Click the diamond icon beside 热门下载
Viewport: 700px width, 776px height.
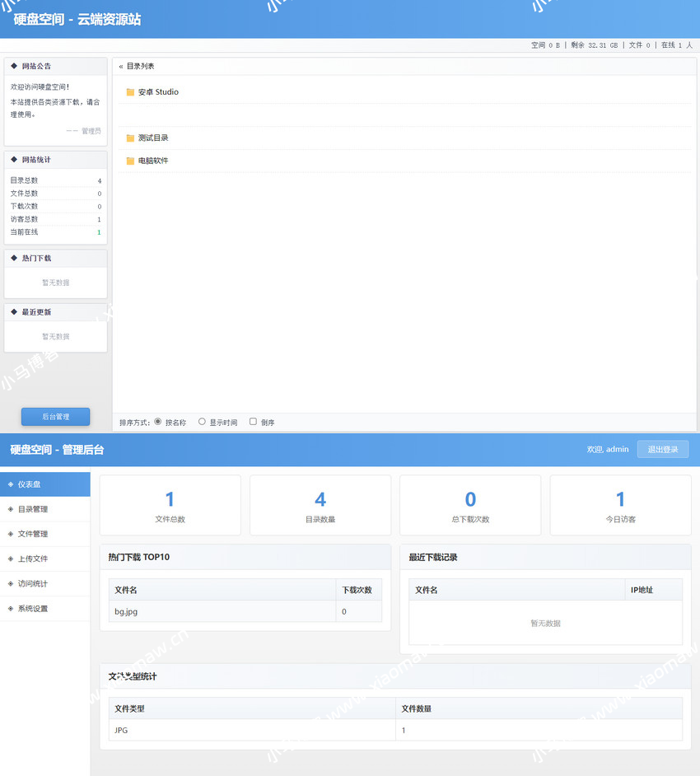[x=14, y=258]
